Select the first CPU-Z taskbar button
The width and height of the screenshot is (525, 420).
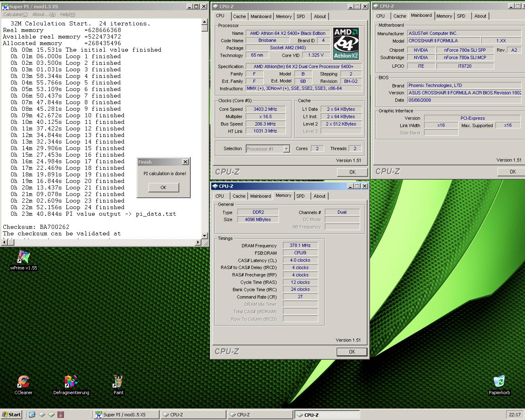(193, 415)
